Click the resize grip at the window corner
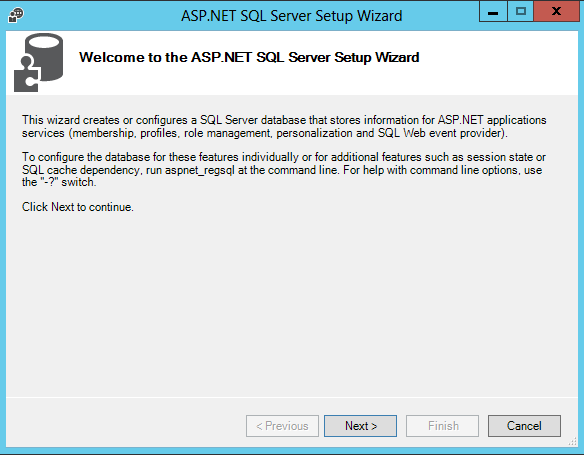This screenshot has width=584, height=455. coord(572,442)
